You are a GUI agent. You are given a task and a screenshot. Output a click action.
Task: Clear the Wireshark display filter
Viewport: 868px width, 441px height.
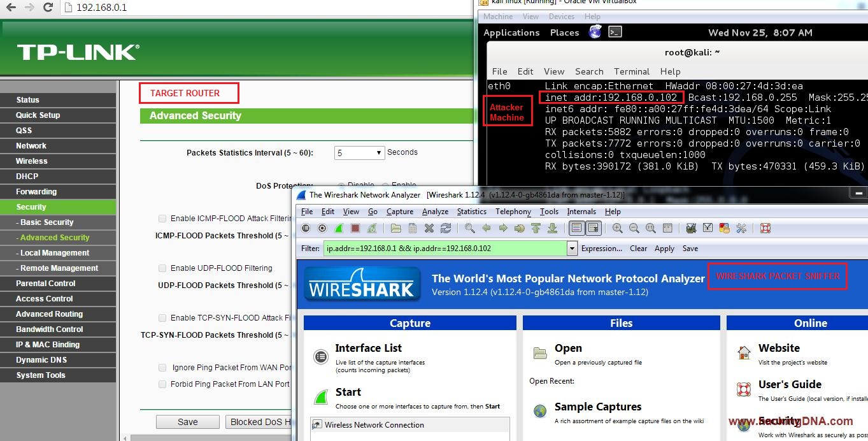[639, 249]
